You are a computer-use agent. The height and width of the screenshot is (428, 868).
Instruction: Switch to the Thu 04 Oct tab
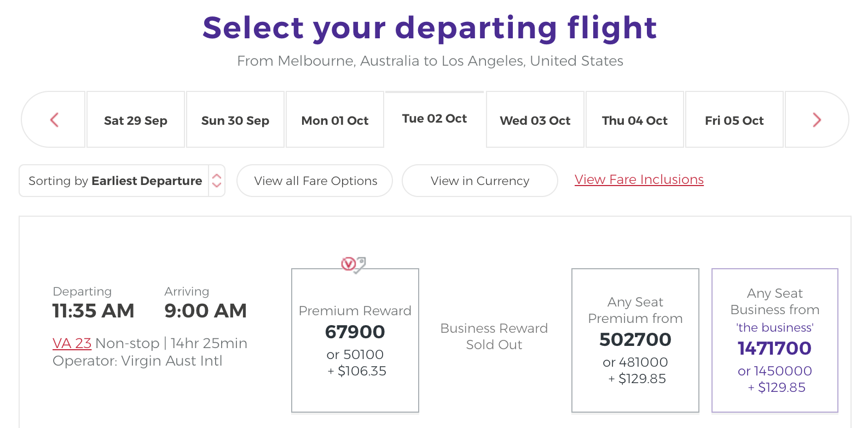point(635,120)
